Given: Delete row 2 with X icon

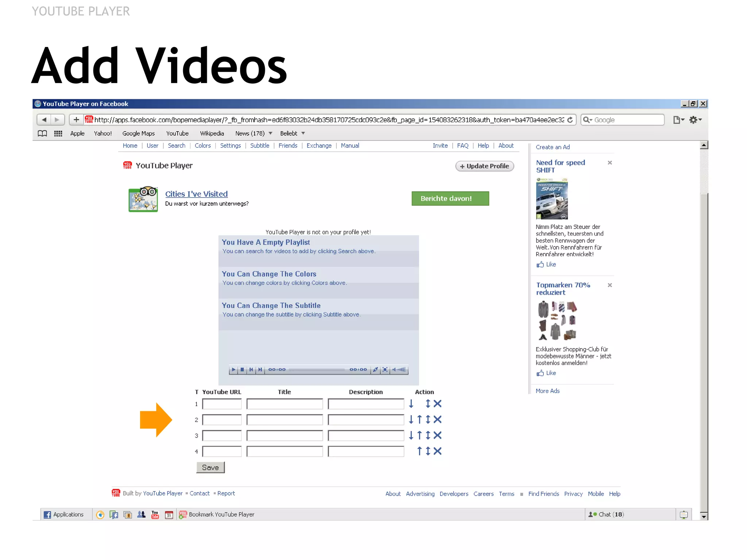Looking at the screenshot, I should click(x=438, y=420).
